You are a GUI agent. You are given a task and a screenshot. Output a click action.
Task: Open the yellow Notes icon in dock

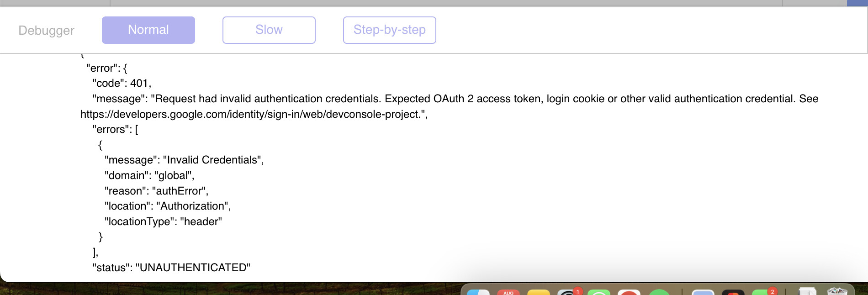(539, 292)
